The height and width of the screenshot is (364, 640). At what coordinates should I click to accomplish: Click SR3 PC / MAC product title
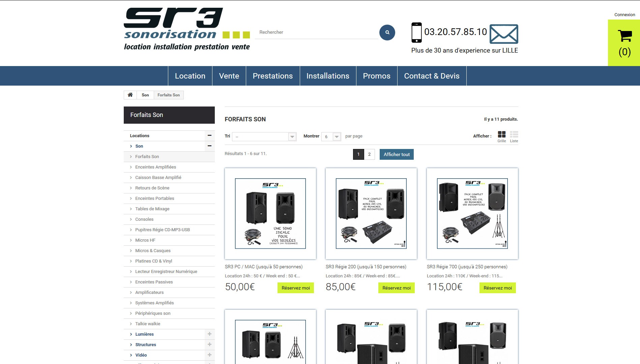coord(264,267)
